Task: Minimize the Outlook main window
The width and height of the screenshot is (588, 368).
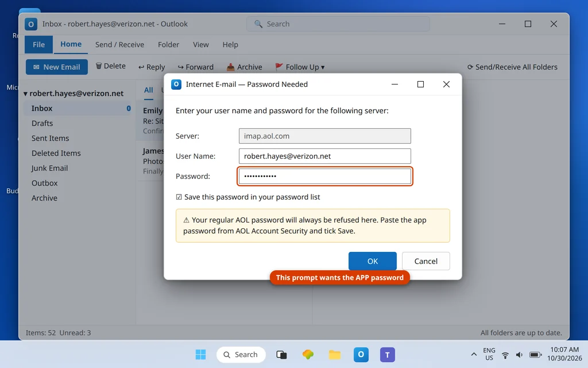Action: (x=502, y=24)
